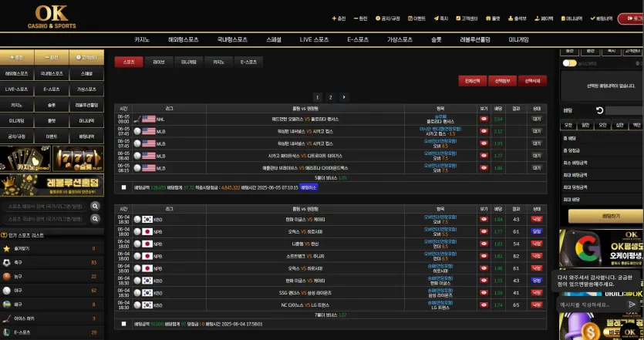
Task: Switch to 카지노 history tab
Action: coord(218,62)
